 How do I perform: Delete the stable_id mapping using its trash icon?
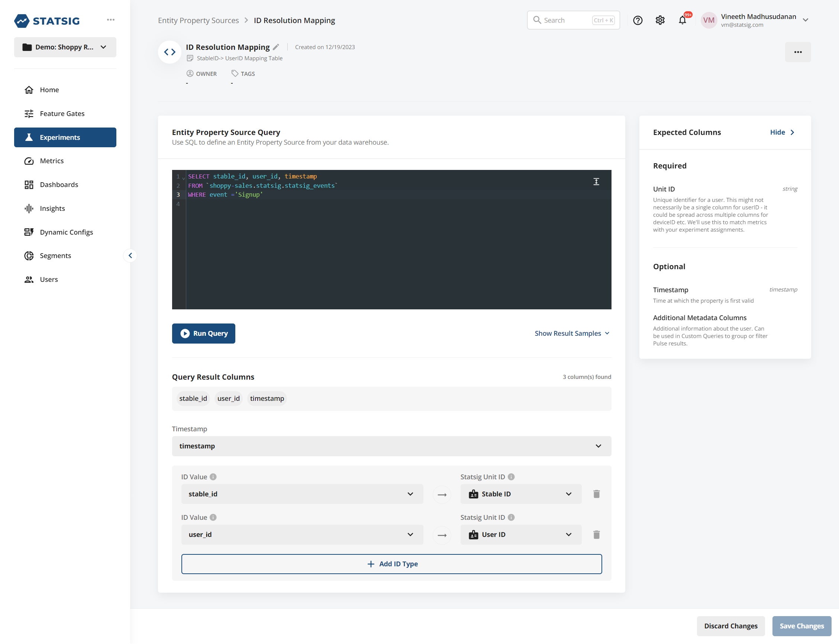[596, 494]
